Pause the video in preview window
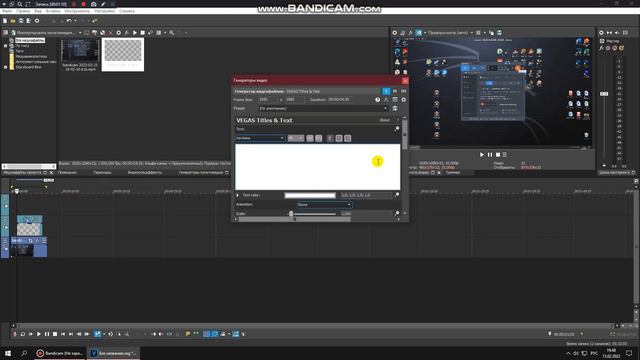Screen dimensions: 640x360 490,155
